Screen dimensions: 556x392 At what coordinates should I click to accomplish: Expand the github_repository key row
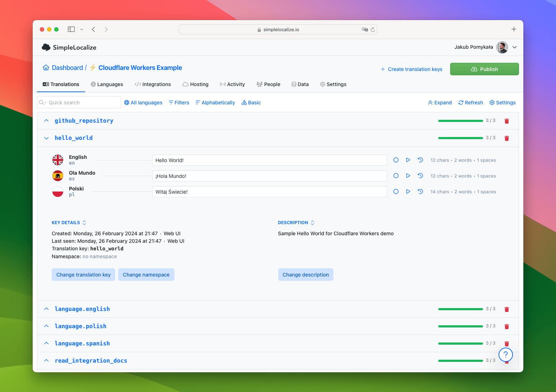point(46,121)
